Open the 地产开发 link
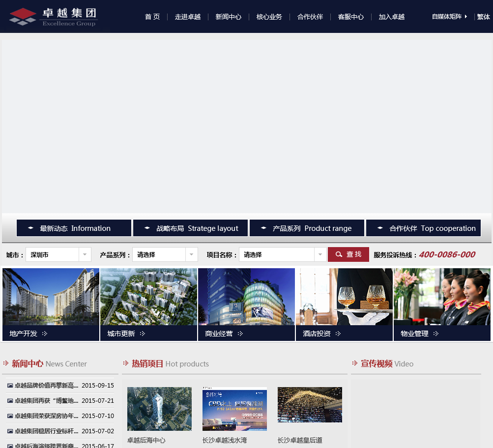 pyautogui.click(x=23, y=334)
